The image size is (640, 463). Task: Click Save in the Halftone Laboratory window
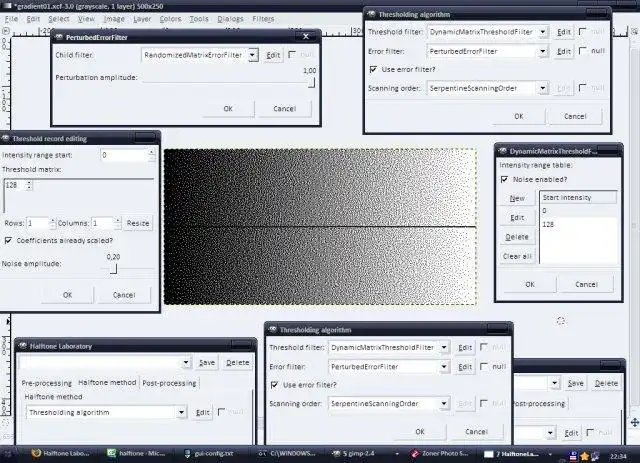(x=207, y=363)
